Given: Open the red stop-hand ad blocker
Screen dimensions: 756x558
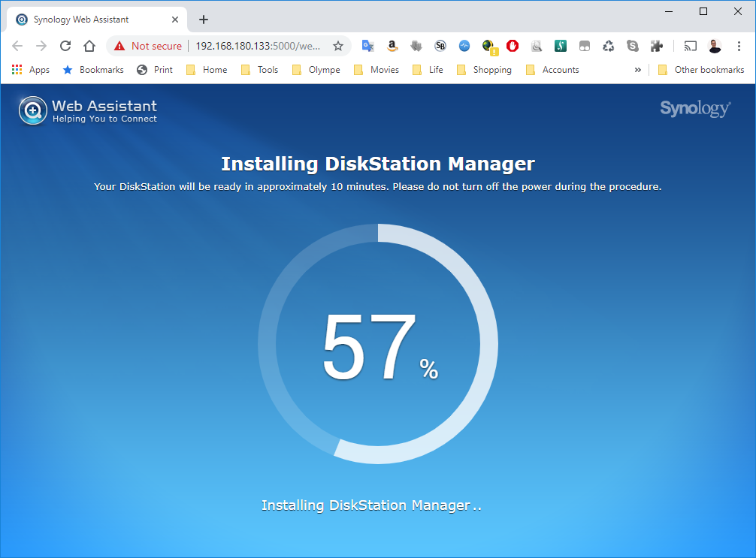Looking at the screenshot, I should point(513,46).
